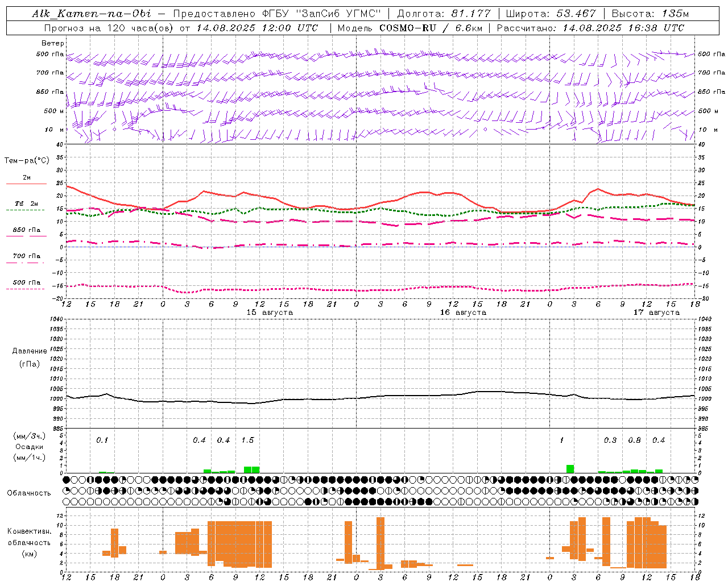Click the 1.5 precipitation amount
This screenshot has height=582, width=728.
point(247,440)
